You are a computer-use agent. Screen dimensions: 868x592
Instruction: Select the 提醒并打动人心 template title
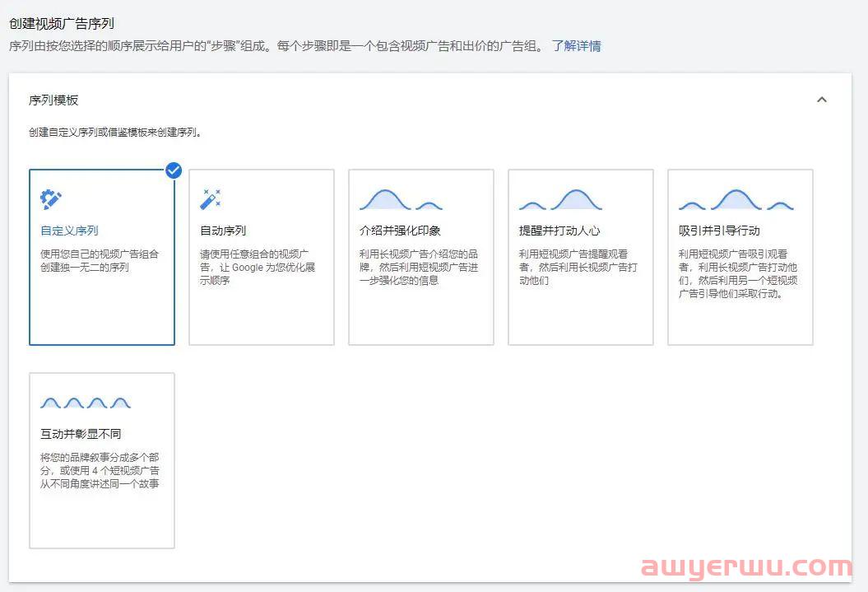point(559,231)
